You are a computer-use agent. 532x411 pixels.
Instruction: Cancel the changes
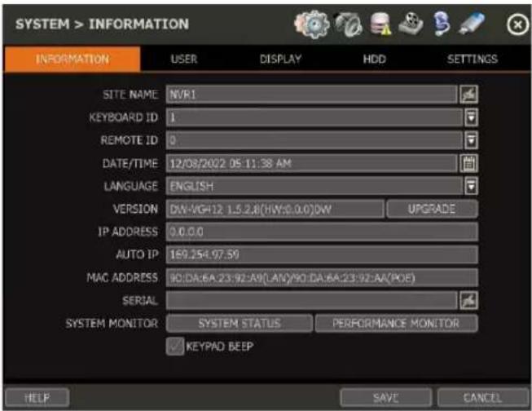482,398
